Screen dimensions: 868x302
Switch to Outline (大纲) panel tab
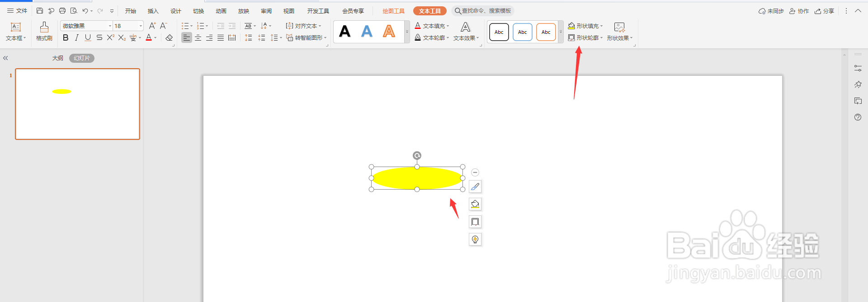pyautogui.click(x=57, y=58)
